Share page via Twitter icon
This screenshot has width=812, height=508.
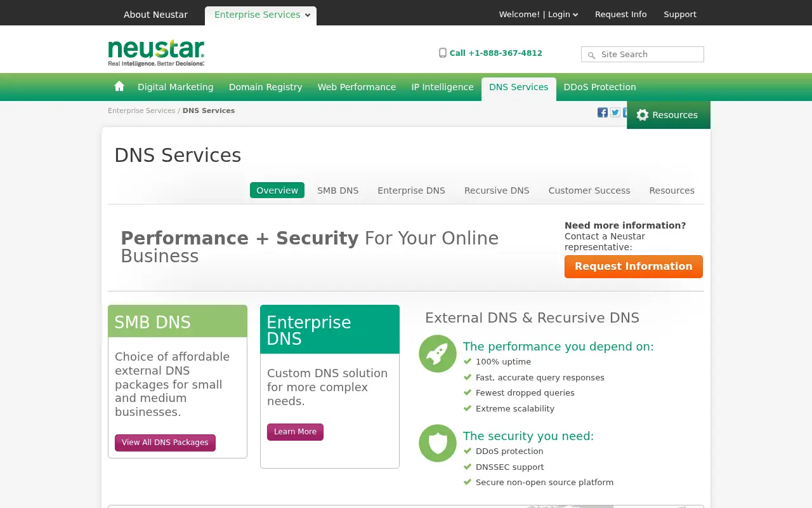(x=615, y=112)
